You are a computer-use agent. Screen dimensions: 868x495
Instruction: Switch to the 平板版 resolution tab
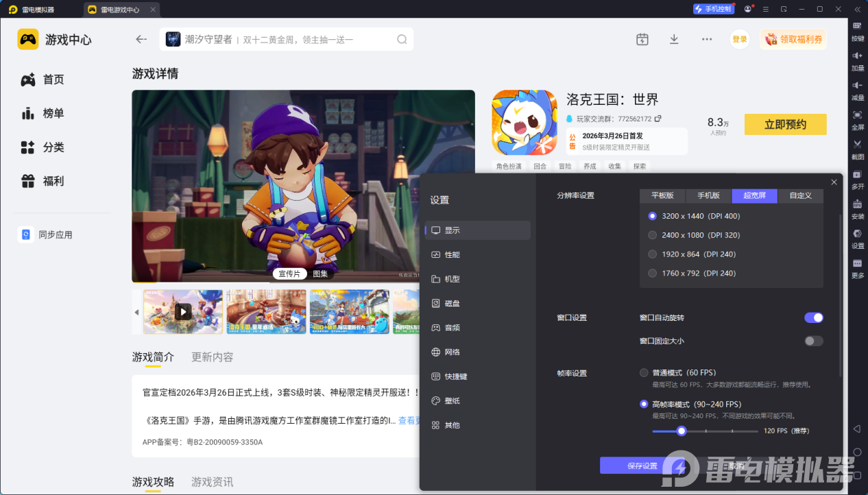point(663,195)
